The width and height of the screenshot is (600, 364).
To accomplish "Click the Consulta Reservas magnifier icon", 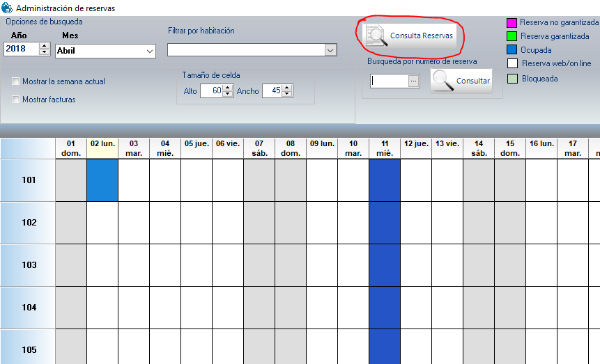I will click(375, 35).
